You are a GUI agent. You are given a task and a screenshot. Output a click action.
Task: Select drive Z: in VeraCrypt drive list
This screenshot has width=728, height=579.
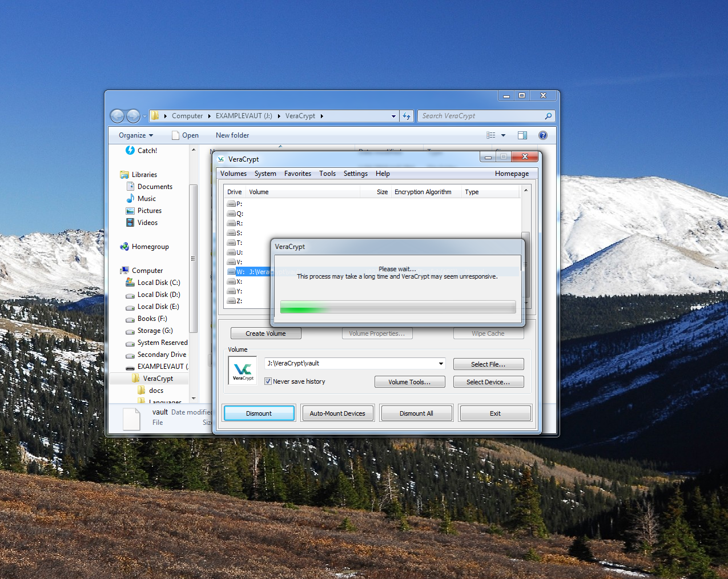pyautogui.click(x=235, y=301)
